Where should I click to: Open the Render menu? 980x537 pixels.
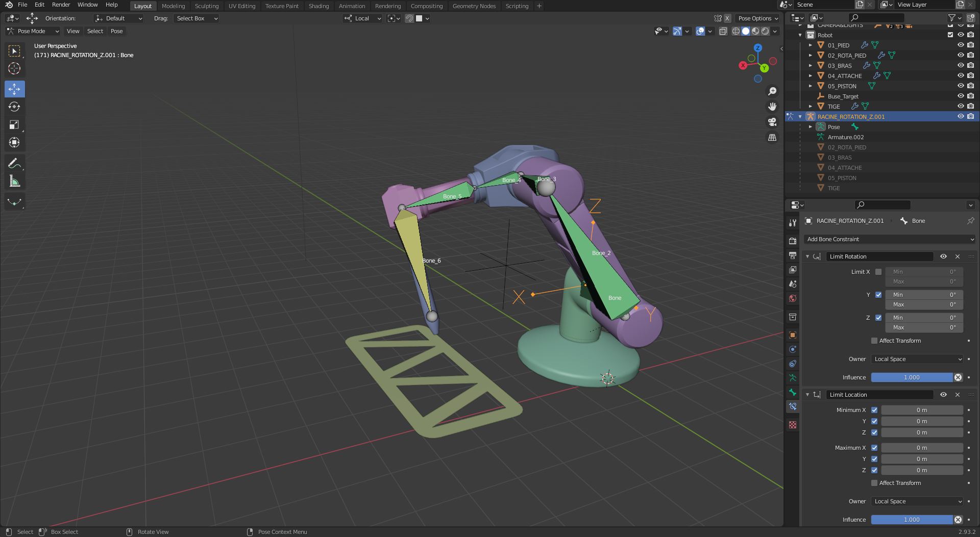[x=61, y=5]
